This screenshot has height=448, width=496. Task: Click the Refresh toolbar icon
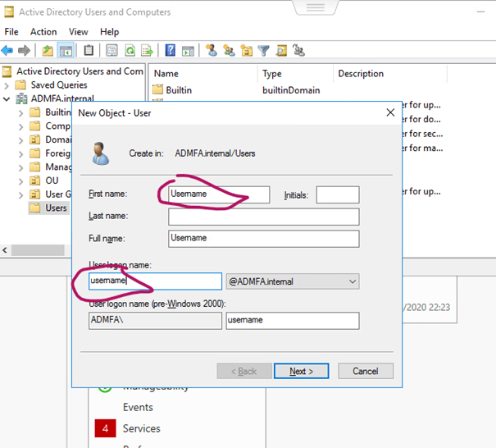(129, 51)
